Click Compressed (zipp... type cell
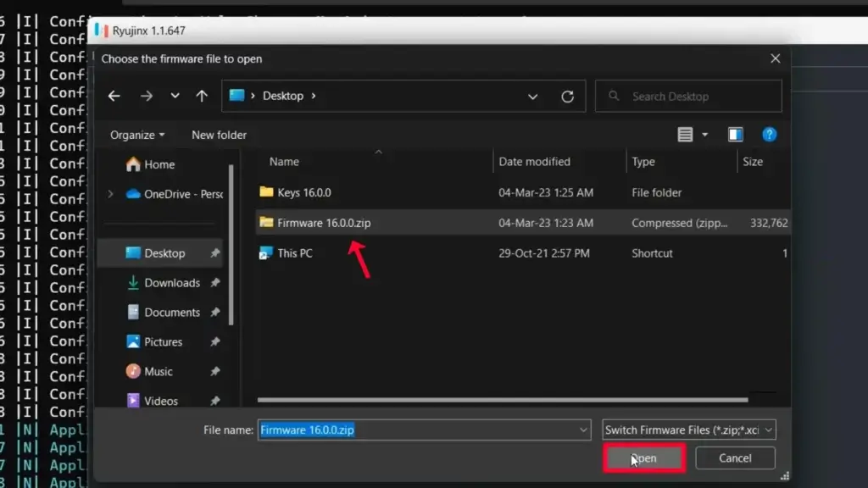 pos(679,223)
